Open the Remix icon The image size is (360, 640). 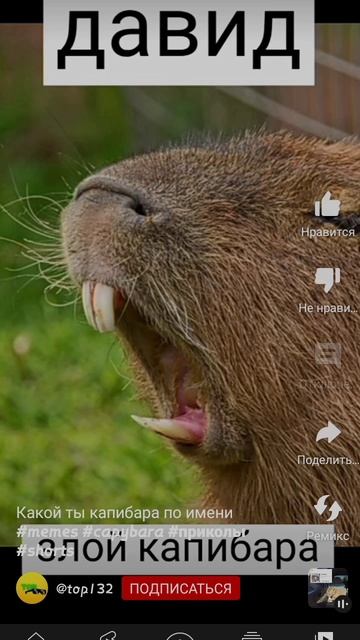pyautogui.click(x=328, y=508)
